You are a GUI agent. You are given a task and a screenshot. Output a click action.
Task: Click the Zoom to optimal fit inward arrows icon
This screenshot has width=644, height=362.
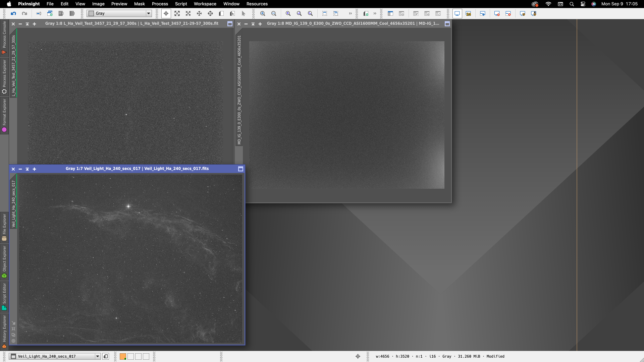point(188,13)
